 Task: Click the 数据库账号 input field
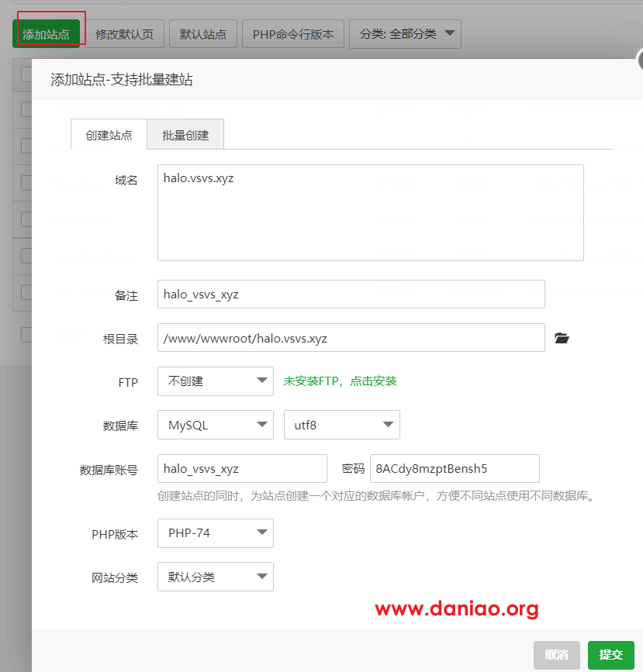(x=242, y=468)
